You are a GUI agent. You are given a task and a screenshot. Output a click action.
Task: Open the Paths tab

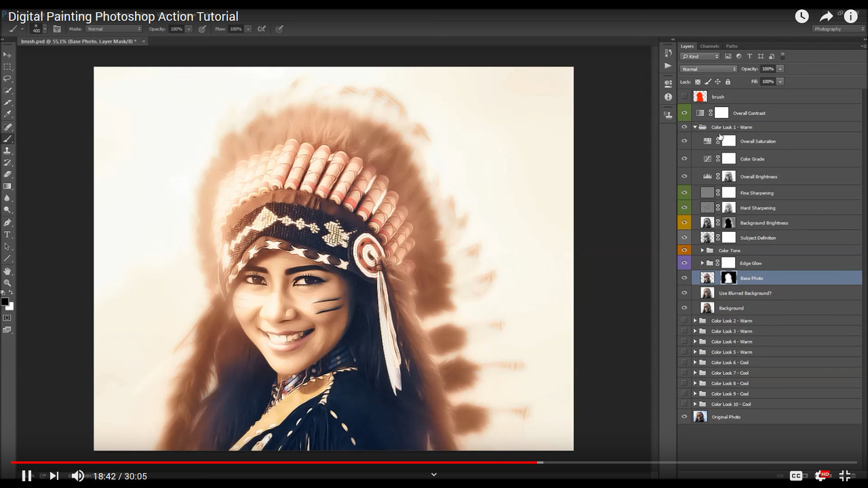[732, 46]
